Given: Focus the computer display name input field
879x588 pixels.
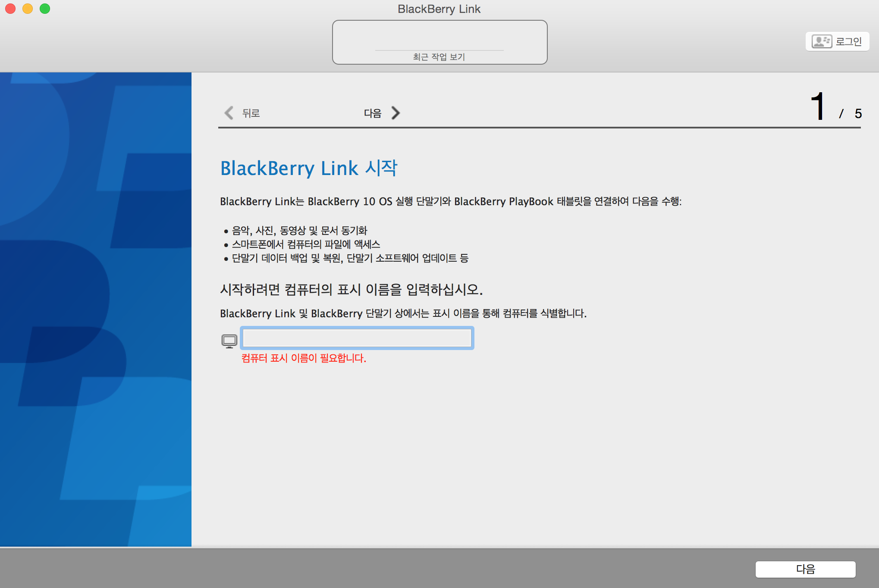Looking at the screenshot, I should pos(357,338).
